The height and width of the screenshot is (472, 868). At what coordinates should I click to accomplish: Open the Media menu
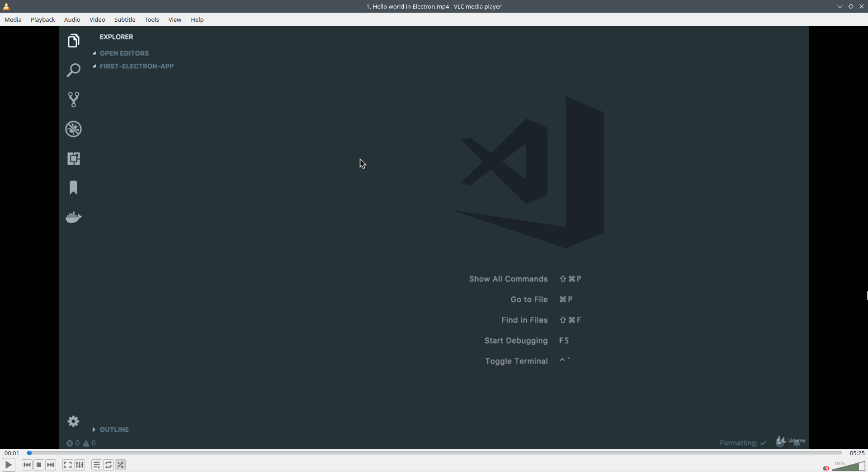click(13, 19)
